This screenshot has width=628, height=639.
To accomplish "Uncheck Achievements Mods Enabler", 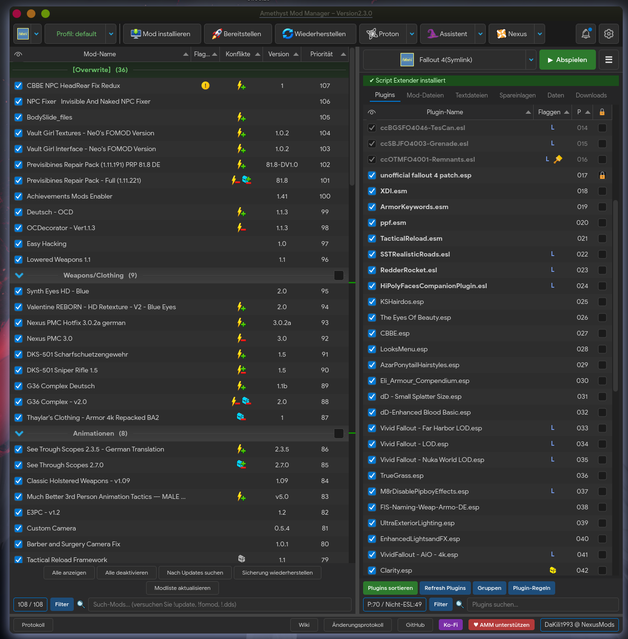I will point(18,196).
